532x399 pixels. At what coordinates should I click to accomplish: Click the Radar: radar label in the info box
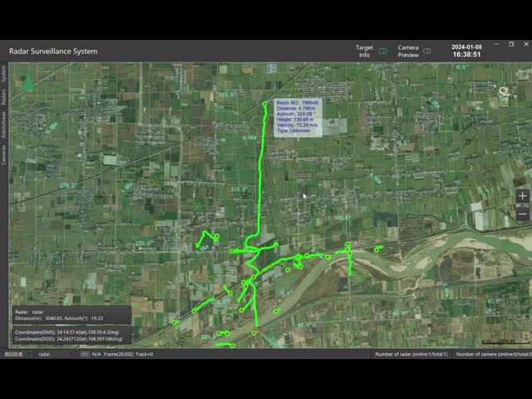[29, 312]
